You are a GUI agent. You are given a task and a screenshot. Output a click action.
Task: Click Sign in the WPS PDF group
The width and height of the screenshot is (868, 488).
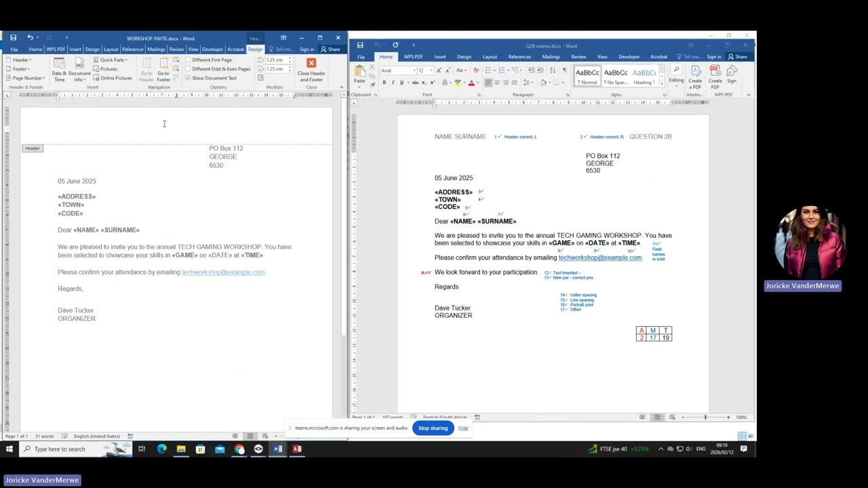point(732,75)
